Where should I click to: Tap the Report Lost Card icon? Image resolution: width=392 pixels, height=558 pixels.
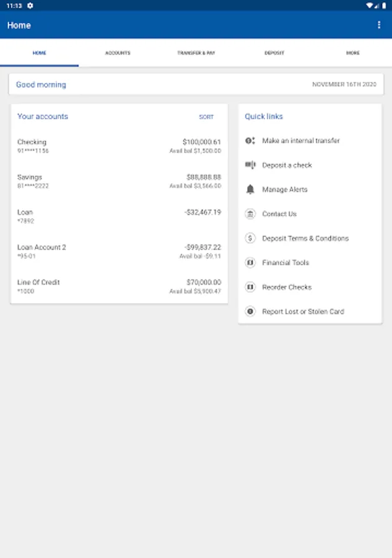250,311
